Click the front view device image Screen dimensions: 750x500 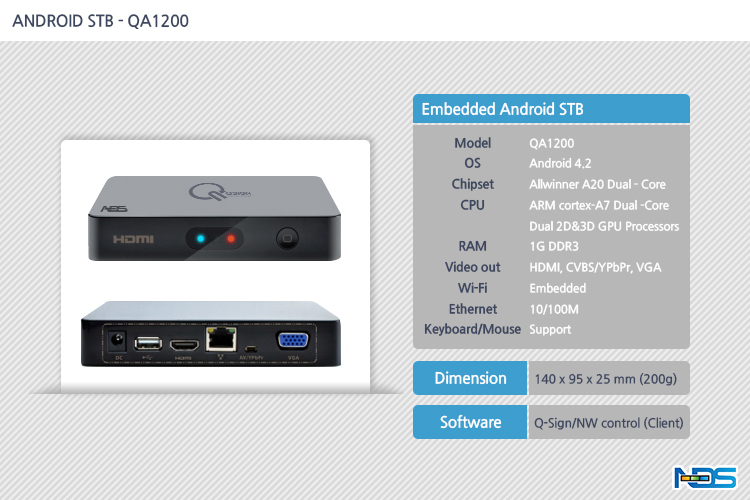point(214,219)
